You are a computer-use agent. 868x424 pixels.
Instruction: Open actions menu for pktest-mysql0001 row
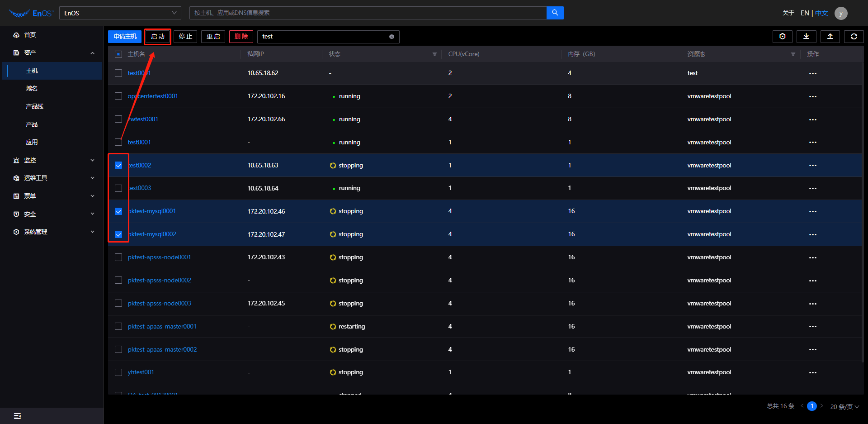coord(812,211)
